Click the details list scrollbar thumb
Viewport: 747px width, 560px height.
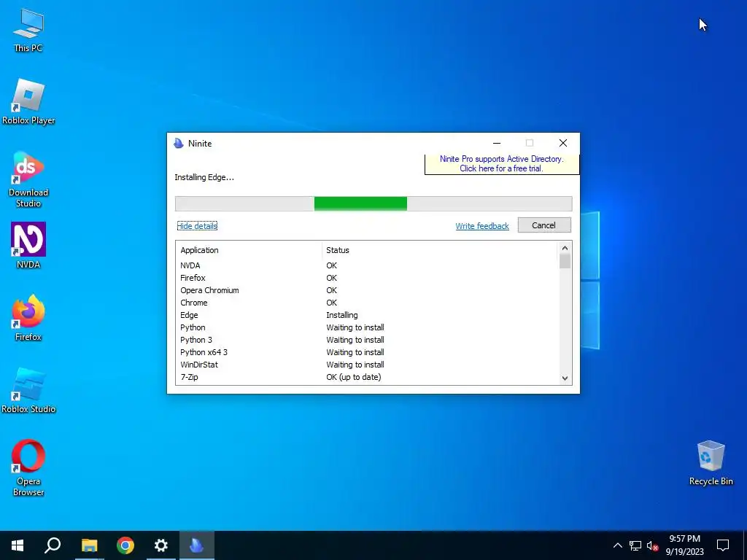[x=565, y=262]
